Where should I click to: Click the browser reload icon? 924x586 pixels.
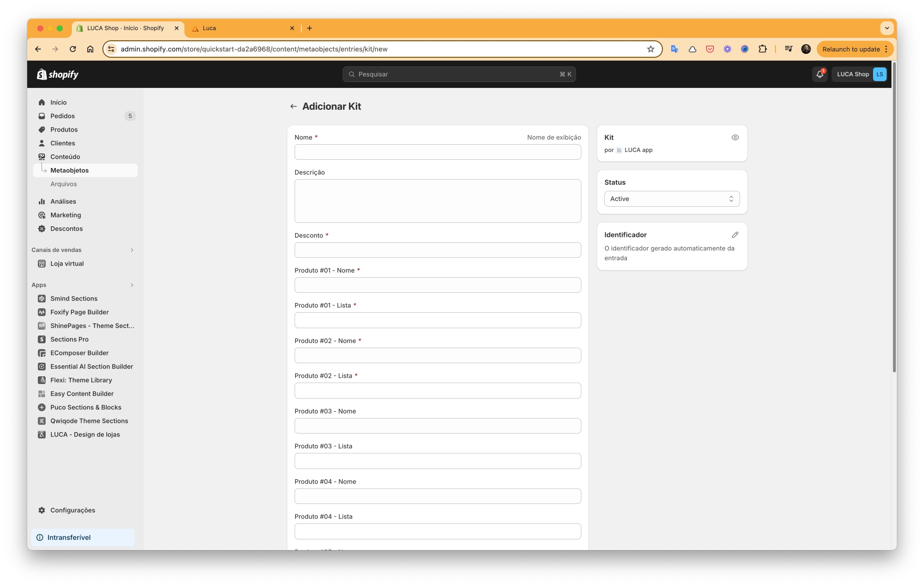tap(73, 49)
